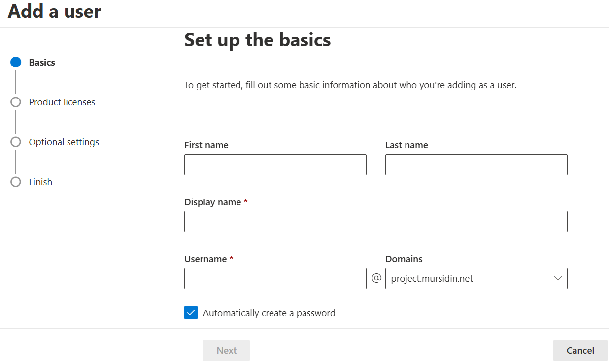The width and height of the screenshot is (609, 364).
Task: Expand the Domains dropdown chevron arrow
Action: [x=558, y=278]
